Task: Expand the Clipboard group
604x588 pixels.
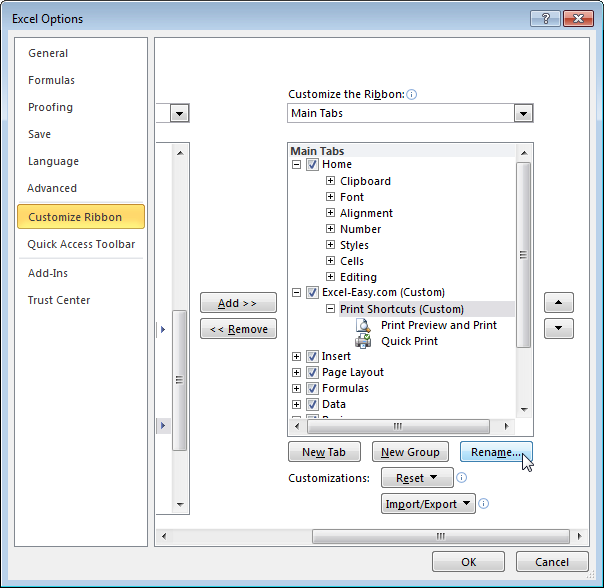Action: [x=330, y=181]
